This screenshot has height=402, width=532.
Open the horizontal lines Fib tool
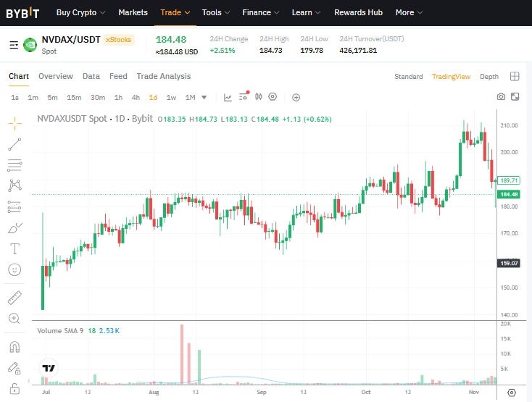coord(14,165)
